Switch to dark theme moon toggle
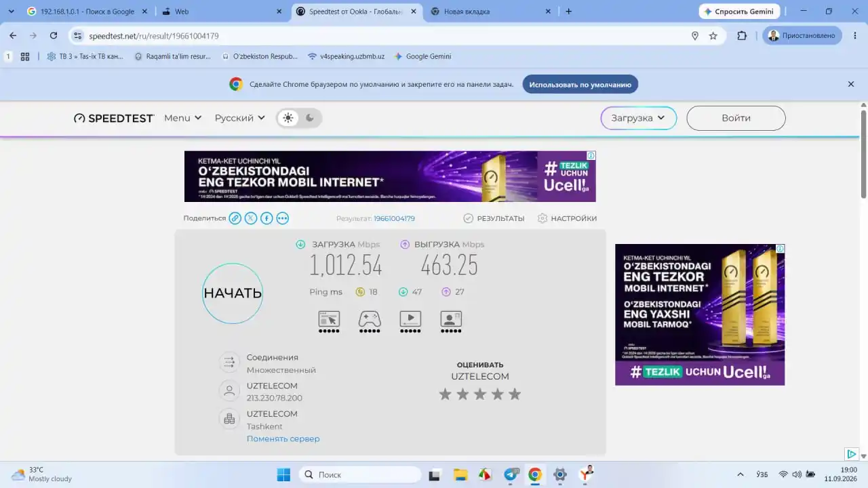The image size is (868, 488). [x=310, y=118]
